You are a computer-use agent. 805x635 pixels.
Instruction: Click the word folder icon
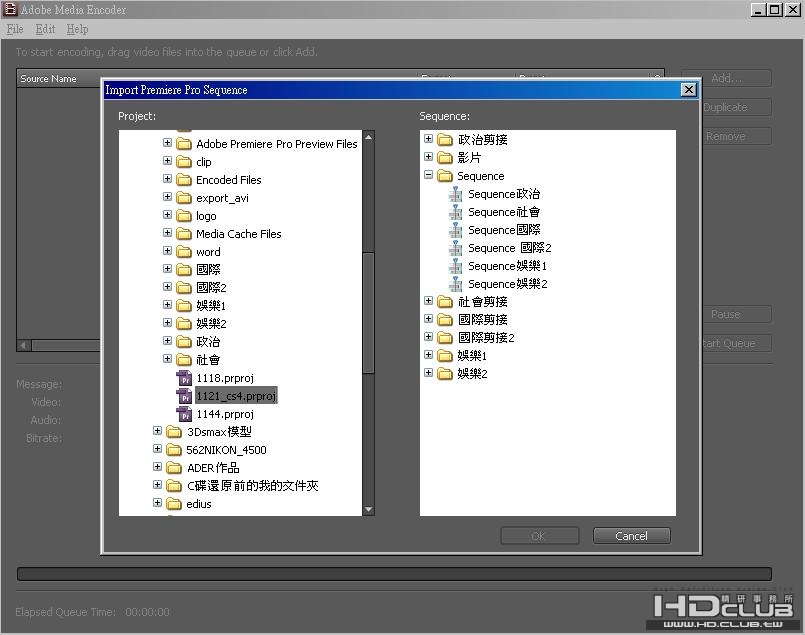[x=184, y=252]
